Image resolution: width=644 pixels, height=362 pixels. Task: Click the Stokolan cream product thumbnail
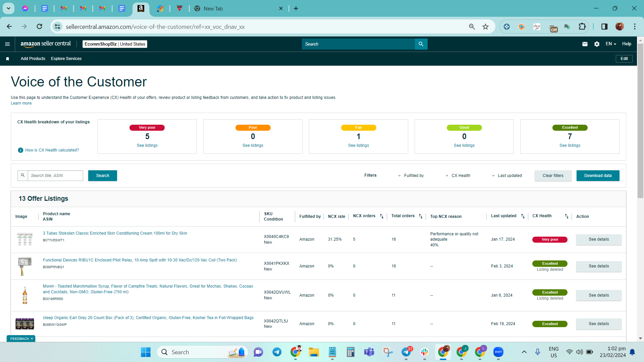25,239
